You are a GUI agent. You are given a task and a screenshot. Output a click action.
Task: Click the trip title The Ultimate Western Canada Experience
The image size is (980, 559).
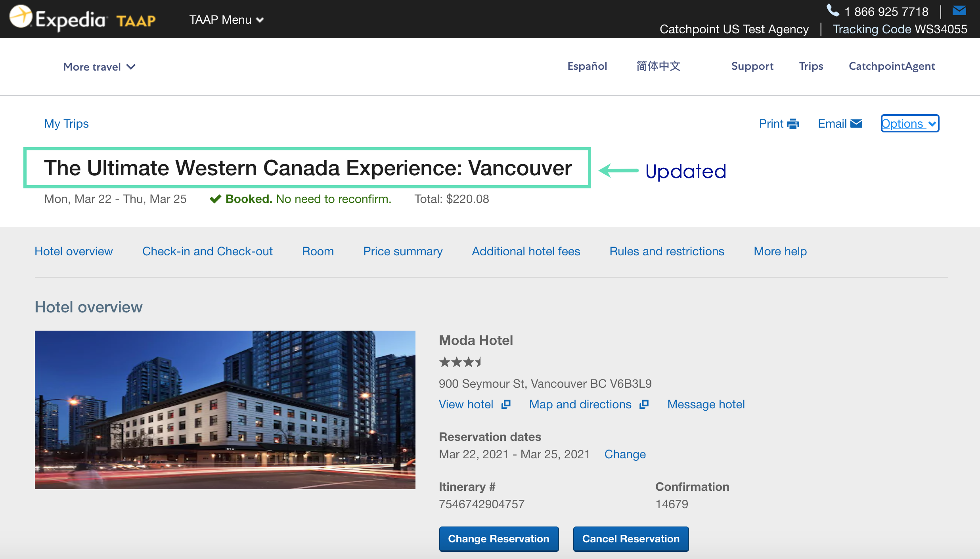coord(308,168)
